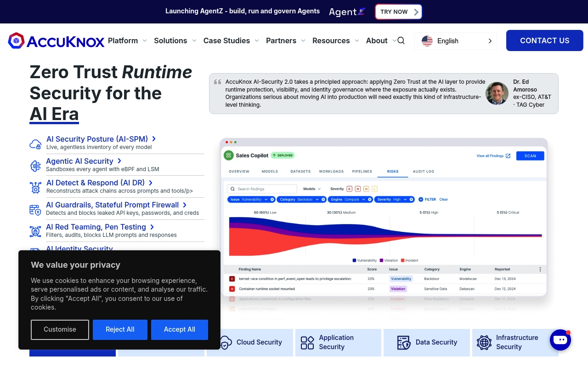Click the green Sales Copilot app icon
Screen dimensions: 588x368
(x=228, y=155)
